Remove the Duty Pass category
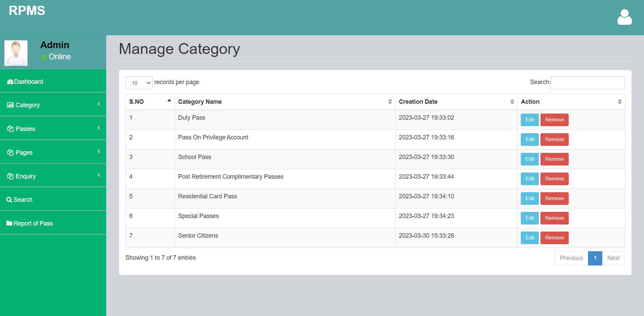The height and width of the screenshot is (316, 644). point(554,120)
